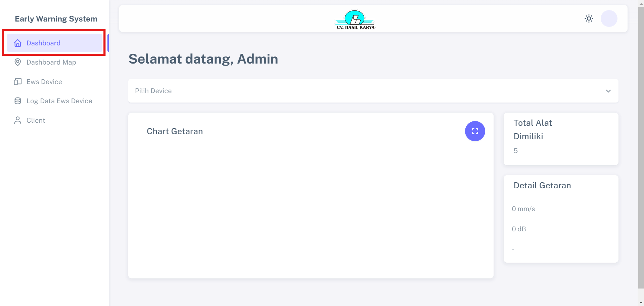This screenshot has width=644, height=306.
Task: Go to Log Data Ews Device page
Action: [x=59, y=101]
